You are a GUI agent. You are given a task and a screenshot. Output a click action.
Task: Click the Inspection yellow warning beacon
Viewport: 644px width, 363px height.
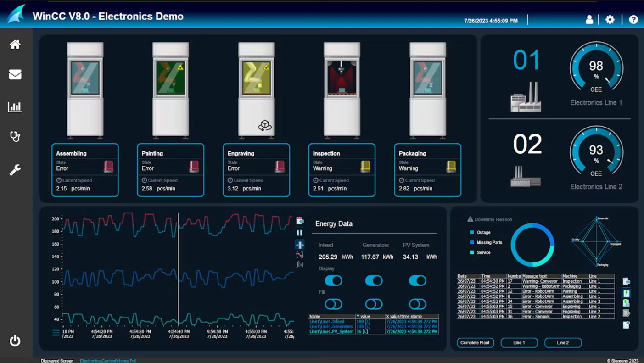click(365, 166)
